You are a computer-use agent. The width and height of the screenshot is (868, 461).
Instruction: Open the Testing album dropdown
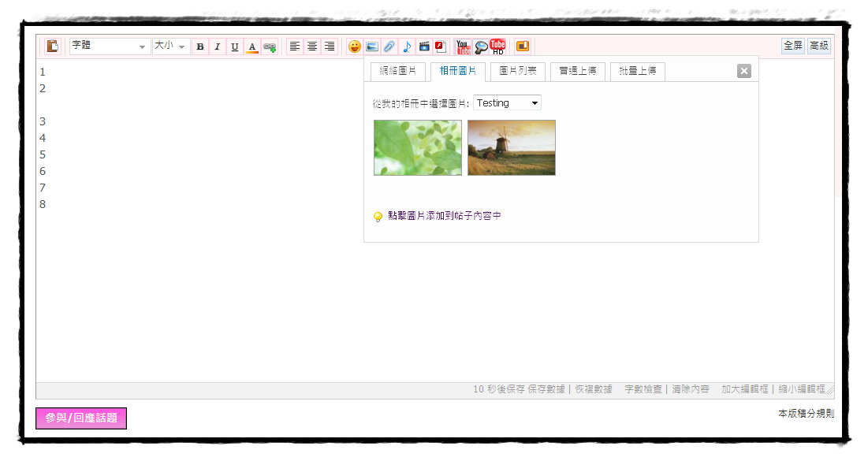tap(507, 103)
